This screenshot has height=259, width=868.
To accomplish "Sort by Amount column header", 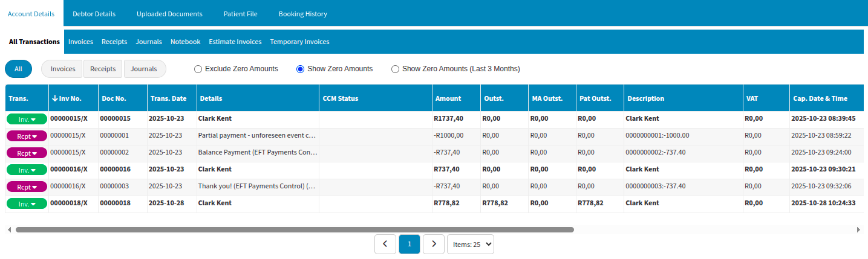I will click(456, 98).
